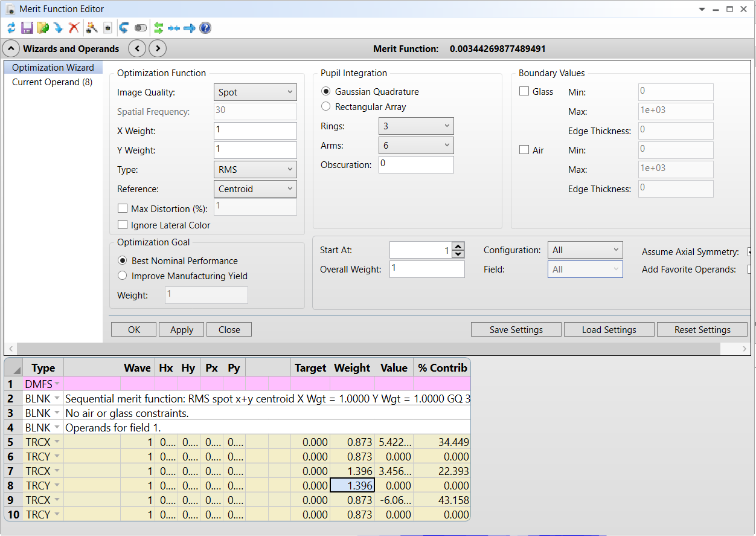Click the Update merit function refresh icon
The height and width of the screenshot is (536, 756).
[x=11, y=28]
